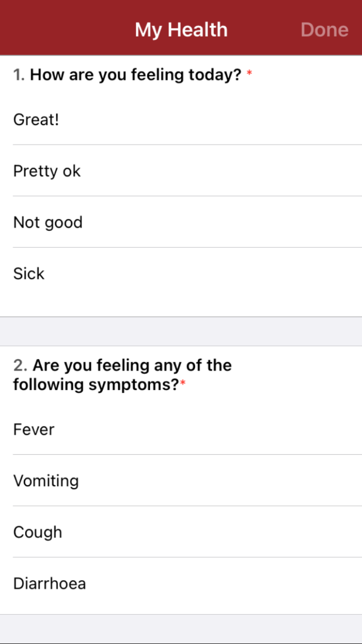The width and height of the screenshot is (362, 644).
Task: Click the My Health title
Action: click(181, 30)
